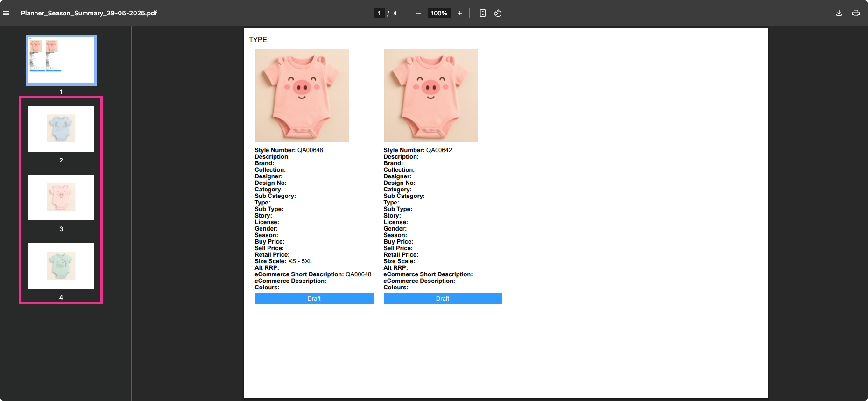Click the PDF file name title

click(x=89, y=13)
